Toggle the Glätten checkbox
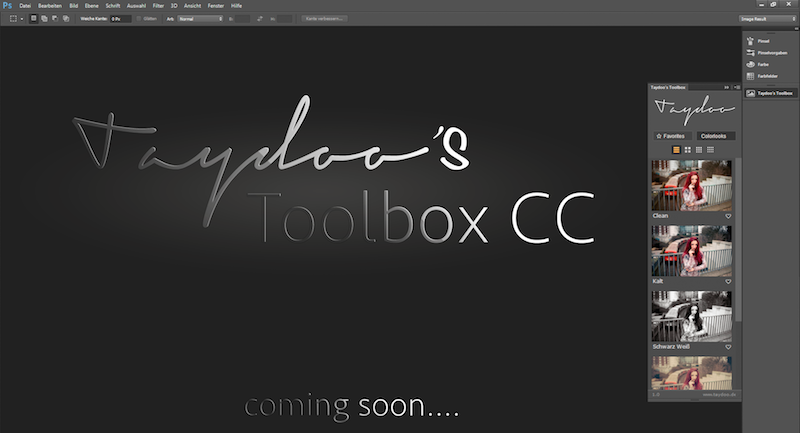The image size is (800, 433). point(138,18)
